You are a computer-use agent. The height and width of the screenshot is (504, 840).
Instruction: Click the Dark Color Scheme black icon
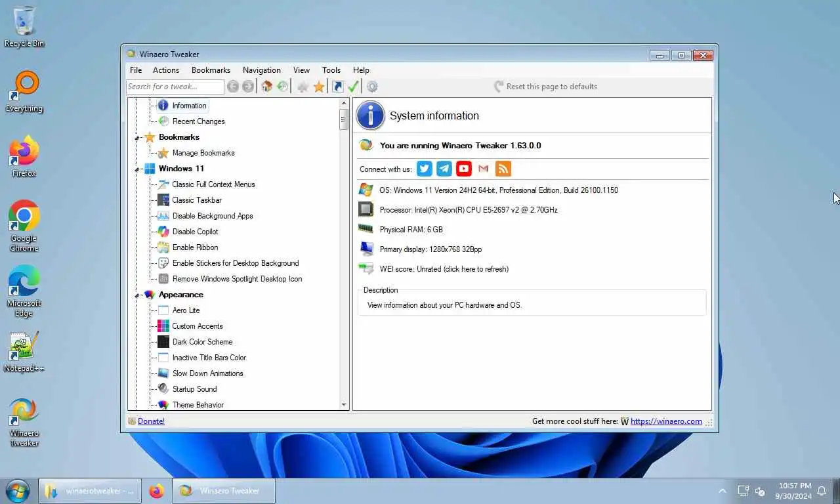(163, 342)
